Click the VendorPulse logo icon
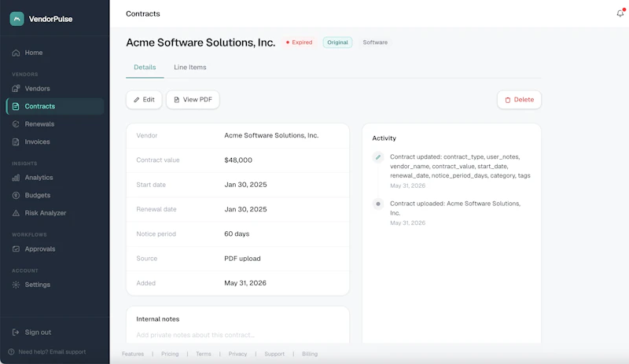Viewport: 629px width, 364px height. [17, 19]
